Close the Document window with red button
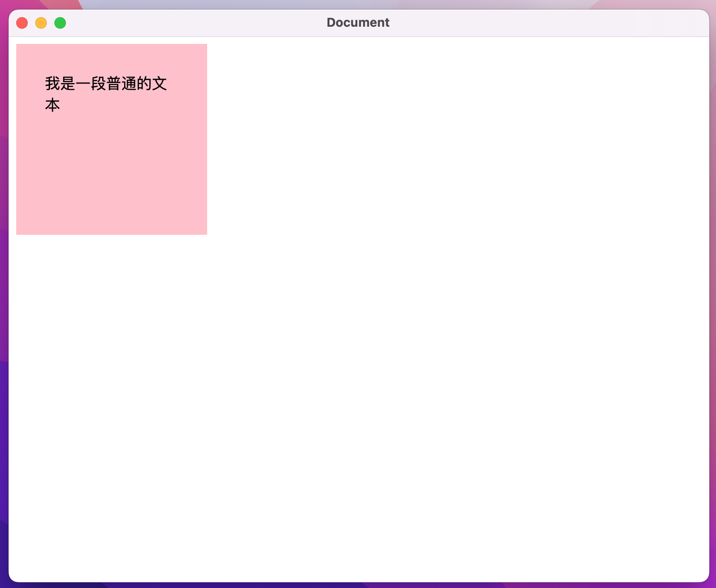 pyautogui.click(x=22, y=23)
